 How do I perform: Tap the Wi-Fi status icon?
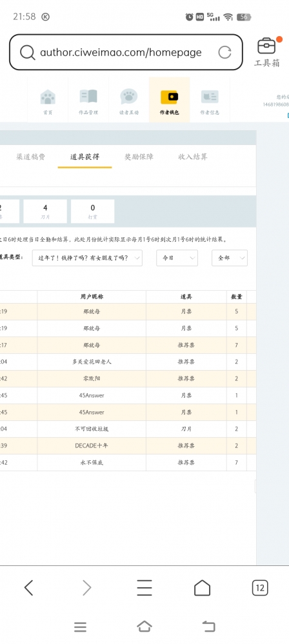tap(228, 17)
